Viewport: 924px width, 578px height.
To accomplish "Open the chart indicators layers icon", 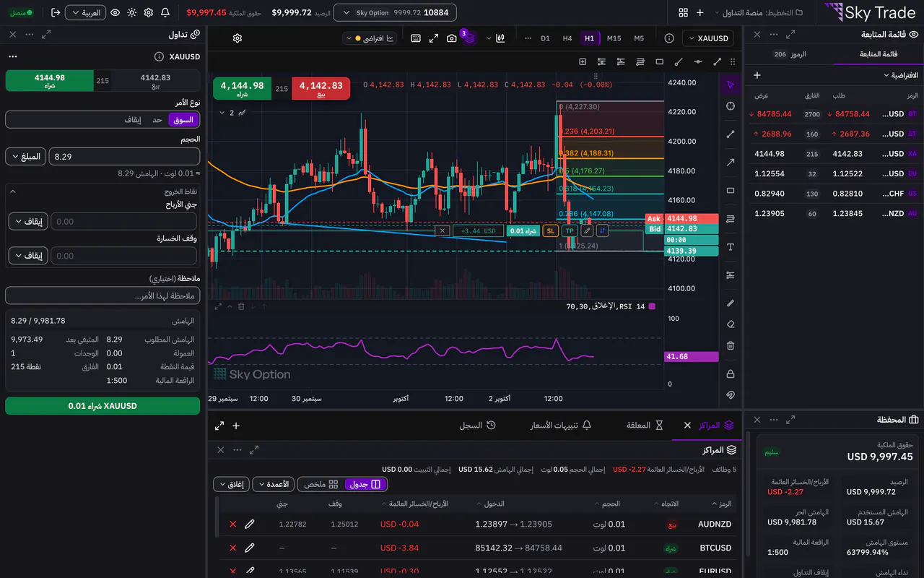I will pos(469,38).
